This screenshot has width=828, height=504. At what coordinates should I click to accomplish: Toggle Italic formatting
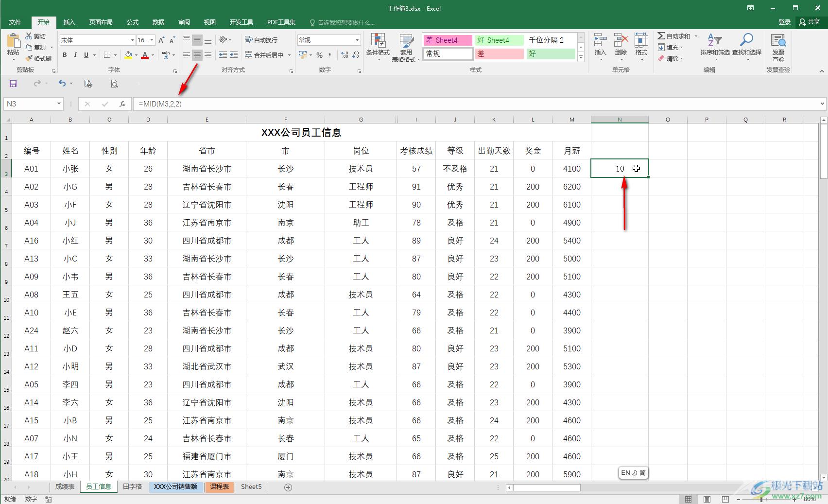(x=75, y=55)
